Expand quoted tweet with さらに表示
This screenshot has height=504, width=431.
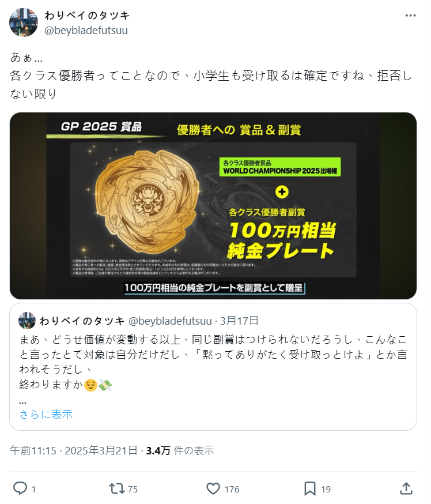click(x=46, y=414)
